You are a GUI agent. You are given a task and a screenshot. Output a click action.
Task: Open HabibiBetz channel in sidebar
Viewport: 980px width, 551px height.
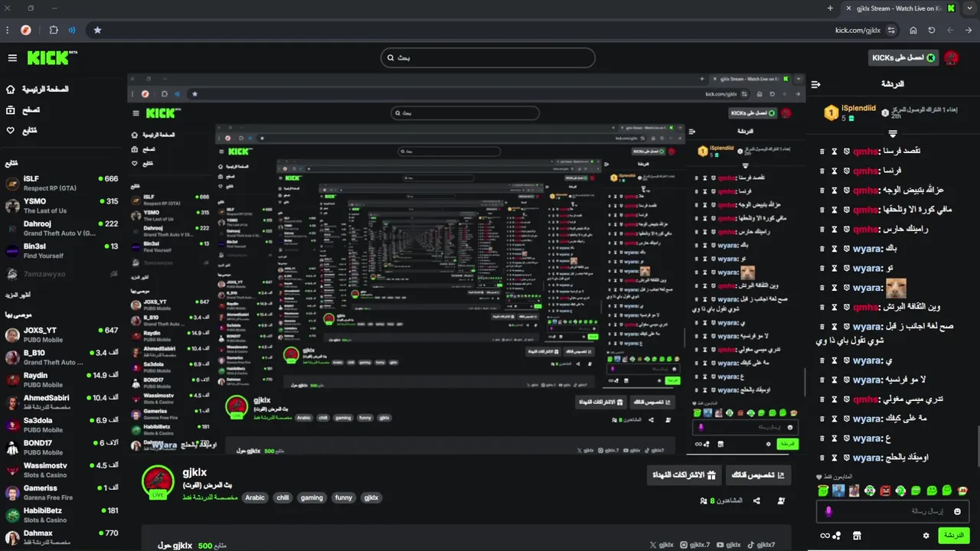(x=62, y=515)
